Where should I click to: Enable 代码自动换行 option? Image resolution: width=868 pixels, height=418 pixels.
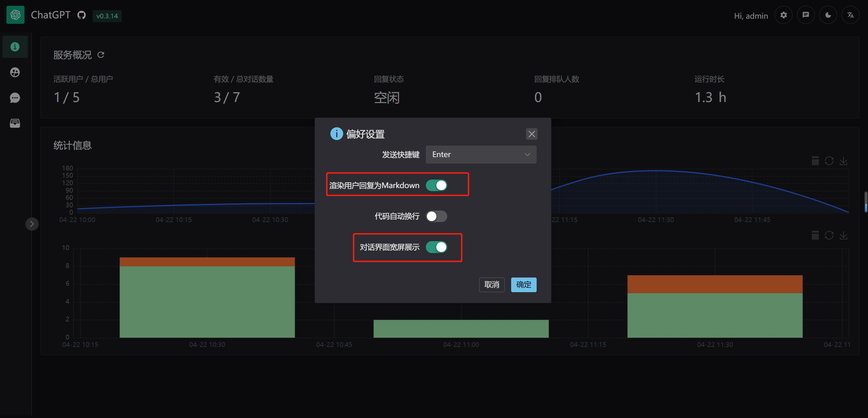[437, 216]
